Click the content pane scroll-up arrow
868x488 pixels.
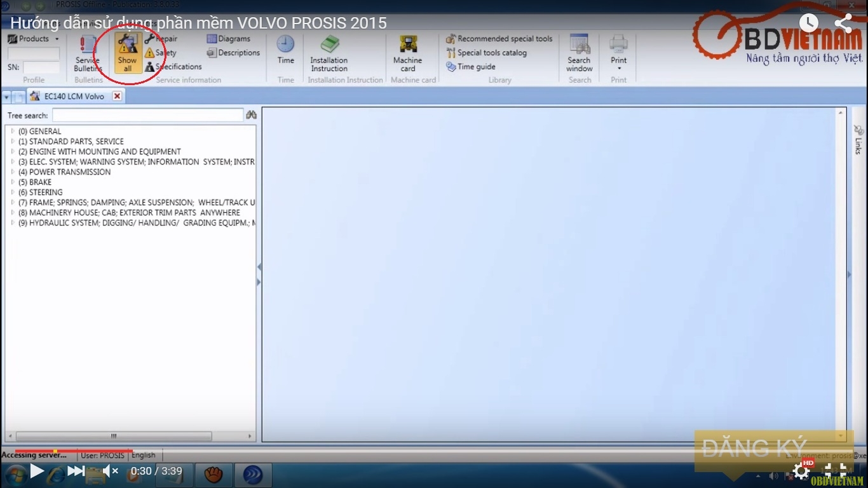pyautogui.click(x=841, y=113)
